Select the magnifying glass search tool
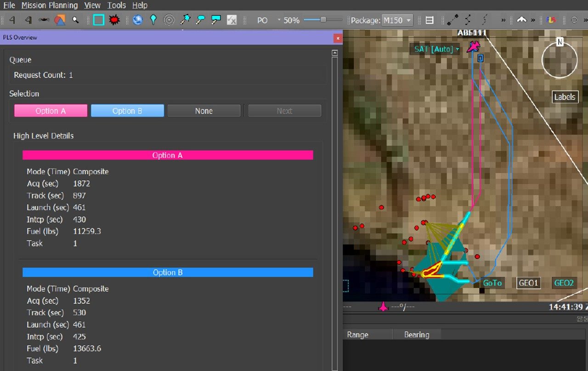The width and height of the screenshot is (588, 371). coord(75,20)
